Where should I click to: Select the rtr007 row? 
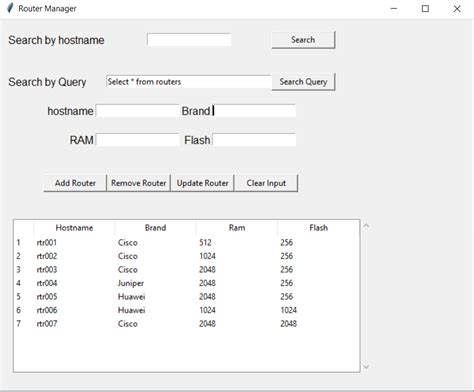187,323
